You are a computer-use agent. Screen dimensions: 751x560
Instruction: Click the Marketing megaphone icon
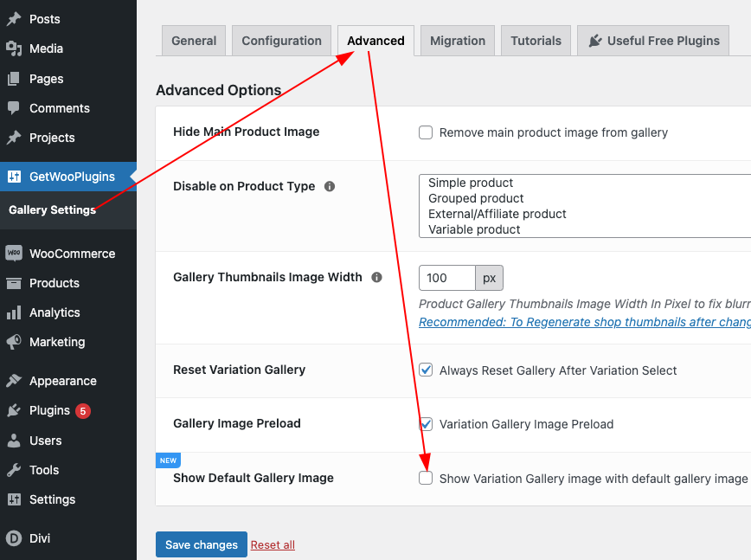(14, 342)
